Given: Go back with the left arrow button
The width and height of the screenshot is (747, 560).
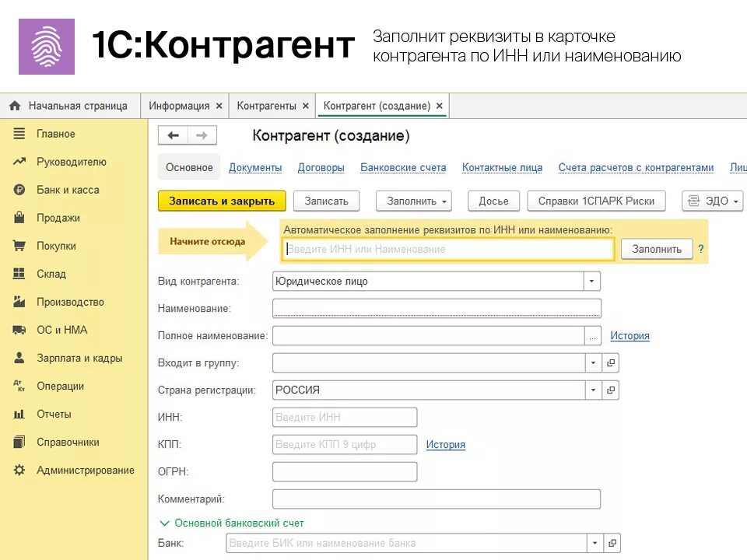Looking at the screenshot, I should pyautogui.click(x=173, y=135).
